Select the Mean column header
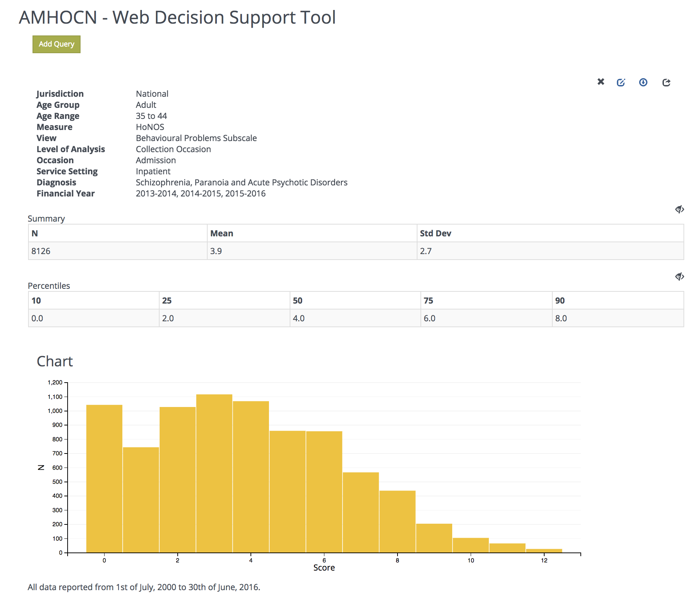This screenshot has height=616, width=699. tap(221, 233)
